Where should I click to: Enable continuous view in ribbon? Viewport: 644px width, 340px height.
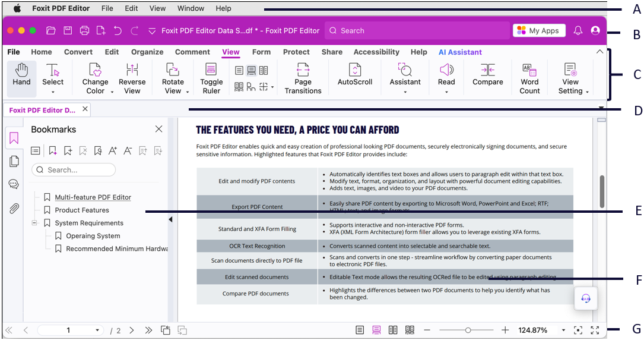251,70
